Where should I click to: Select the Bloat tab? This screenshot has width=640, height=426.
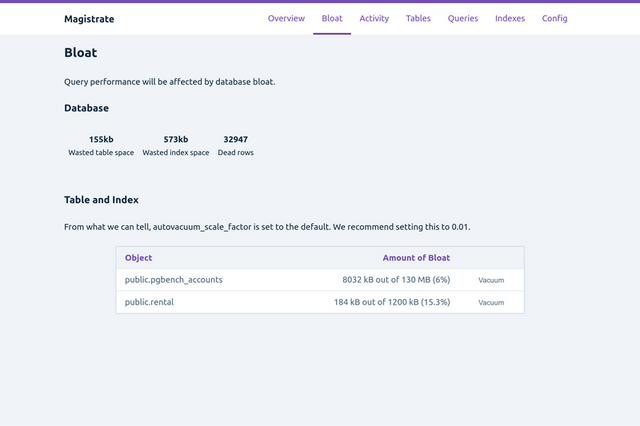click(332, 18)
